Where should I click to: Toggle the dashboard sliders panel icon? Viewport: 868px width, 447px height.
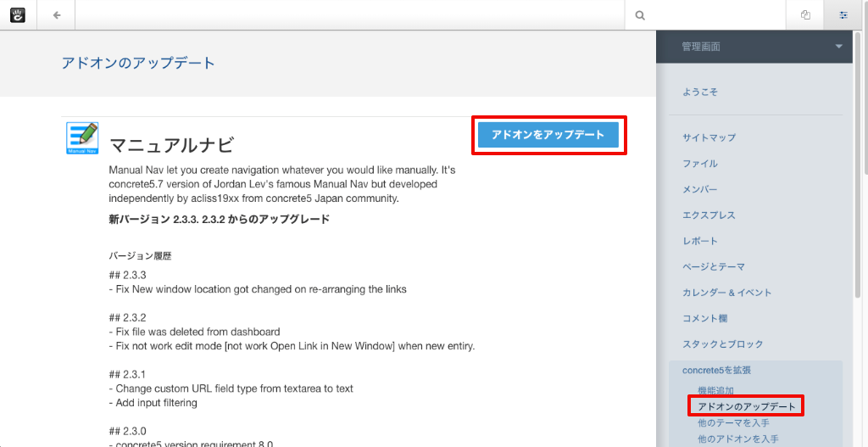pos(843,14)
